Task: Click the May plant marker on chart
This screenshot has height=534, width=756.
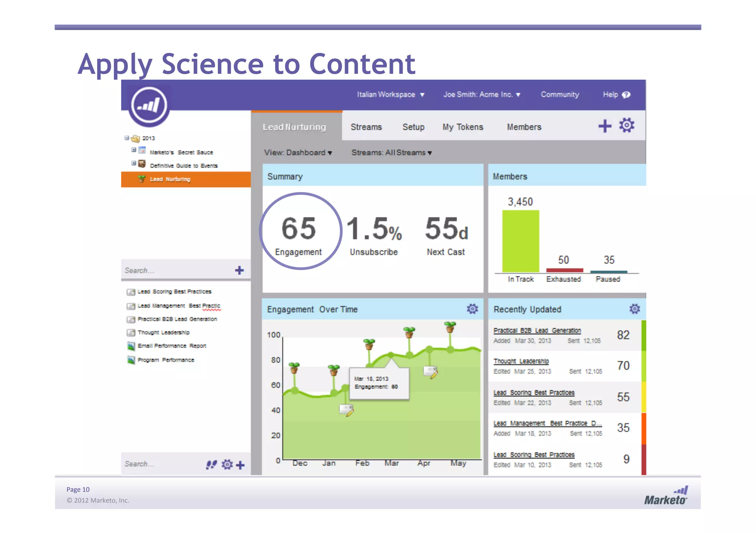Action: 450,327
